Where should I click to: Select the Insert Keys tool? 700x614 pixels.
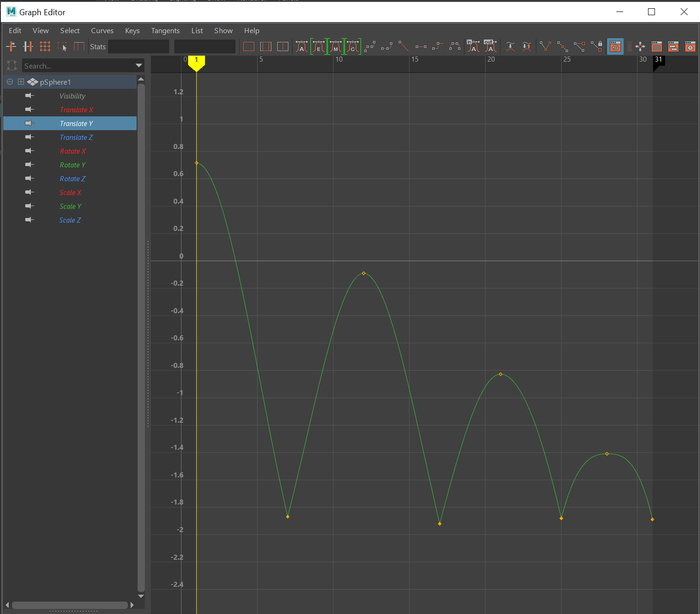(x=28, y=46)
